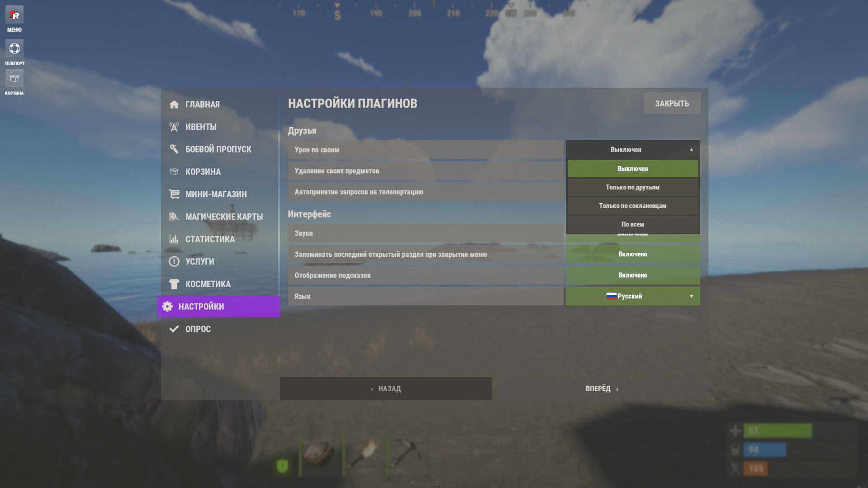Image resolution: width=868 pixels, height=488 pixels.
Task: Click the Телепорт lifebuoy icon
Action: [14, 48]
